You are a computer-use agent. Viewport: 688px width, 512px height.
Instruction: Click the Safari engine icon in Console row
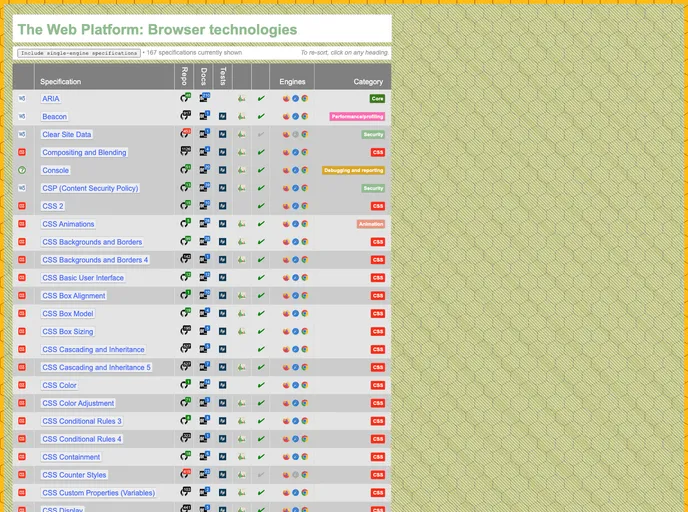(295, 170)
